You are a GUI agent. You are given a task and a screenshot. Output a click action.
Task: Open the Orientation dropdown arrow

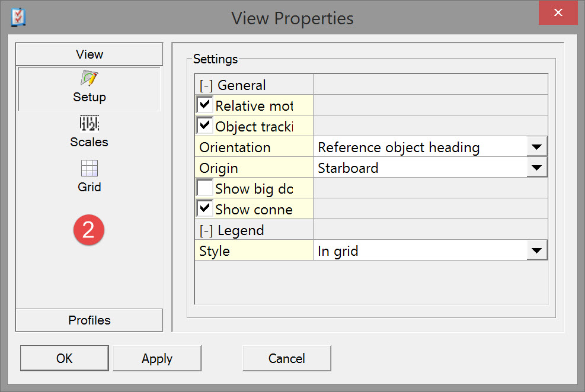click(x=536, y=147)
